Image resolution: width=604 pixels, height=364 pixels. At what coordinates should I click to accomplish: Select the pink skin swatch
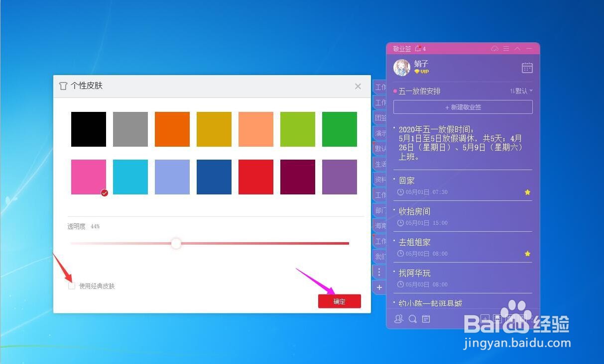(89, 177)
